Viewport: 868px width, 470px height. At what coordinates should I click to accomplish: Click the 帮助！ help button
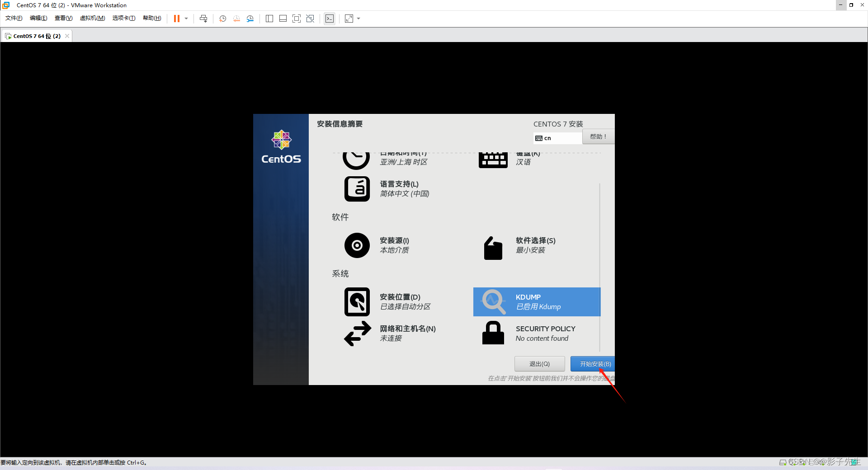599,136
